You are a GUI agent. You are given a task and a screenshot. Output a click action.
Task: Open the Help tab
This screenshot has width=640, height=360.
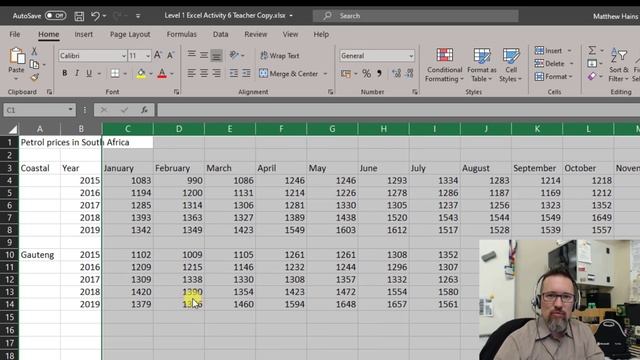pyautogui.click(x=321, y=34)
